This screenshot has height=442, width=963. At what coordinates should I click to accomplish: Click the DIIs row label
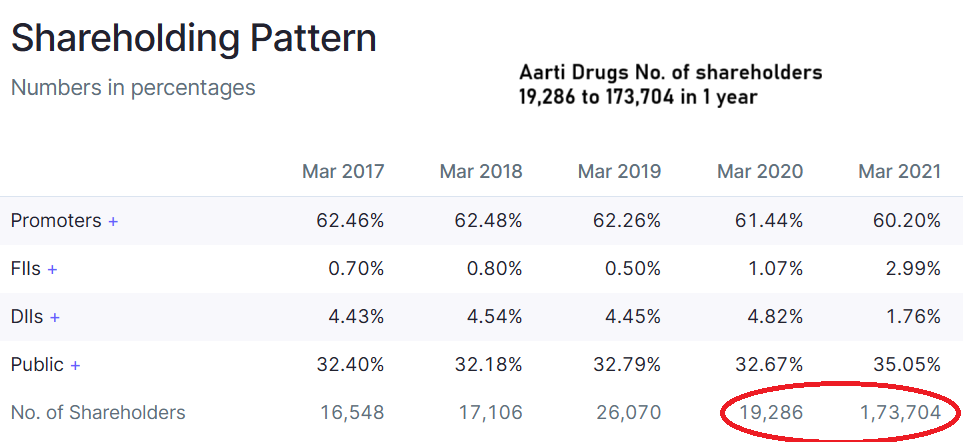pyautogui.click(x=27, y=317)
